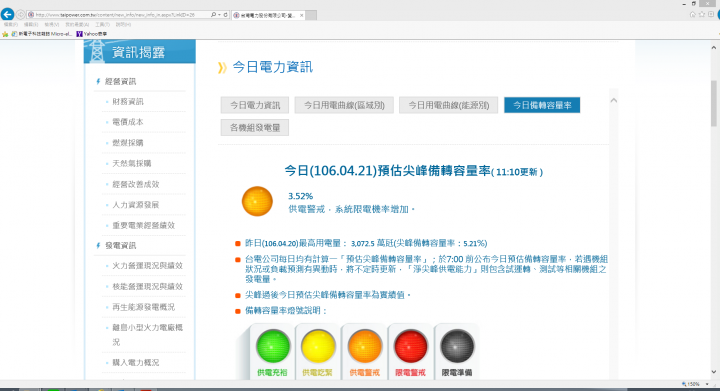Click the orange 供電警戒 legend light
This screenshot has height=391, width=720.
(x=365, y=346)
